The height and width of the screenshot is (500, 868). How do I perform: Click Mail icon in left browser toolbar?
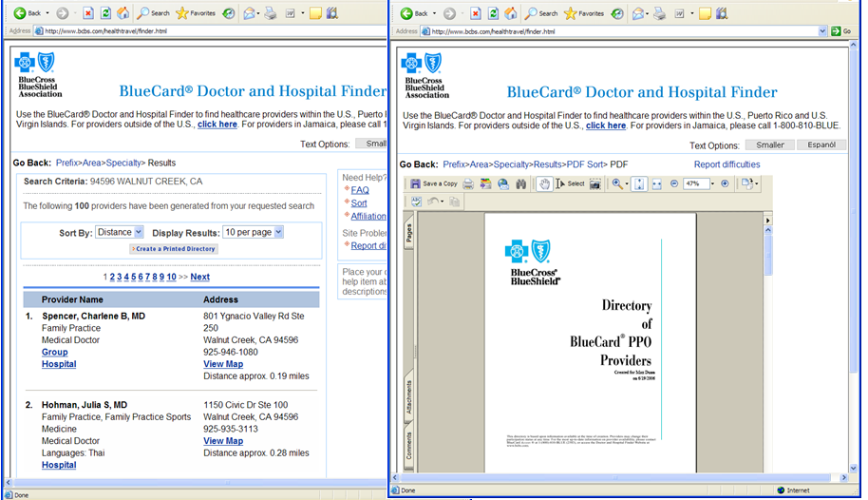coord(250,13)
